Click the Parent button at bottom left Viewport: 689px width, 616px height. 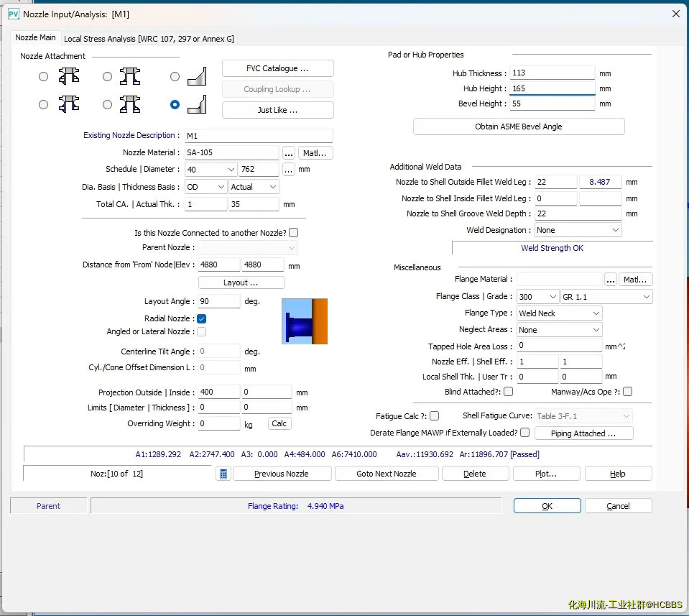pyautogui.click(x=48, y=506)
